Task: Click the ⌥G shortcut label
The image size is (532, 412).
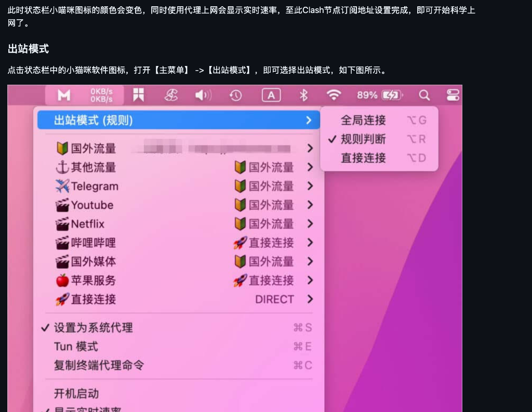Action: coord(417,120)
